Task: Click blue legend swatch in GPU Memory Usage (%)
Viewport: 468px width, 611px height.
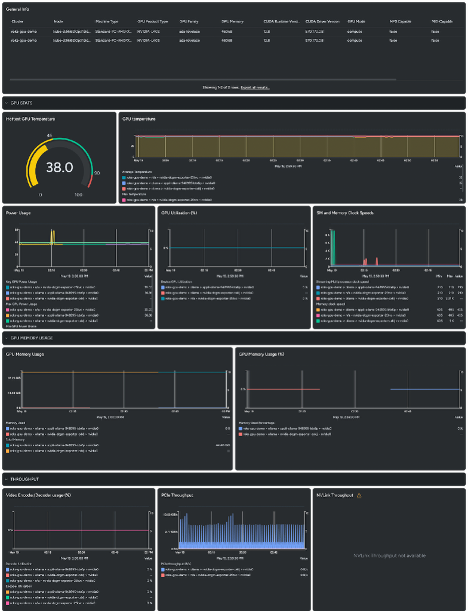Action: 241,428
